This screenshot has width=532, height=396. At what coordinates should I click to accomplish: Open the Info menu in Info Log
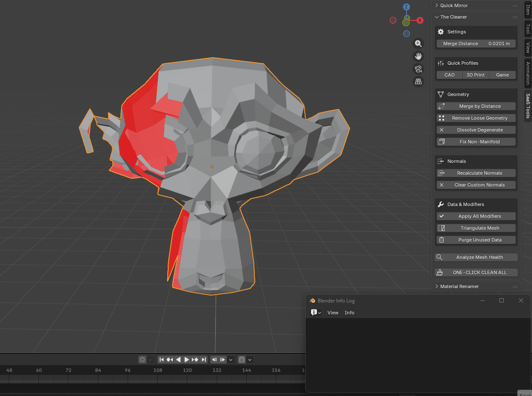[349, 313]
